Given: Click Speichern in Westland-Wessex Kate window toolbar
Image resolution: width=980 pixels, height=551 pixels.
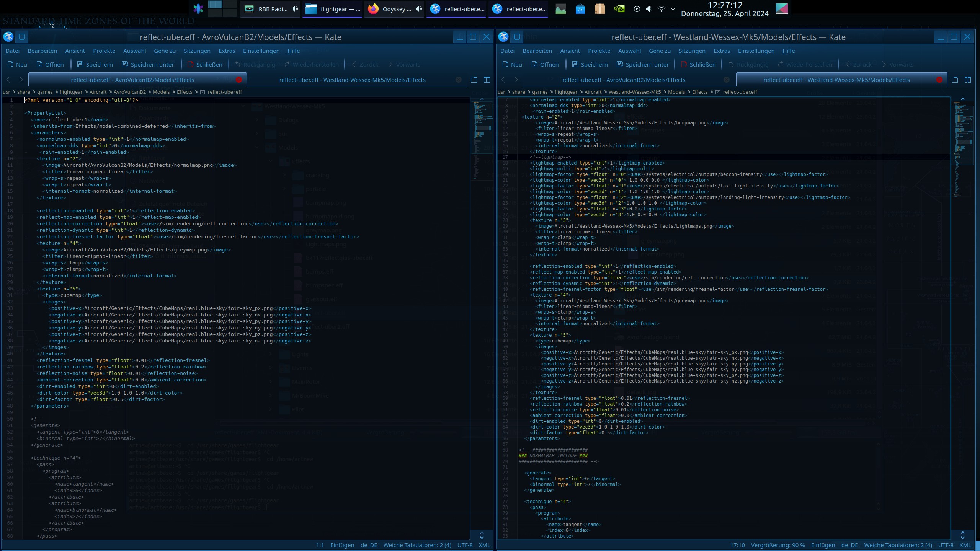Looking at the screenshot, I should pos(590,64).
